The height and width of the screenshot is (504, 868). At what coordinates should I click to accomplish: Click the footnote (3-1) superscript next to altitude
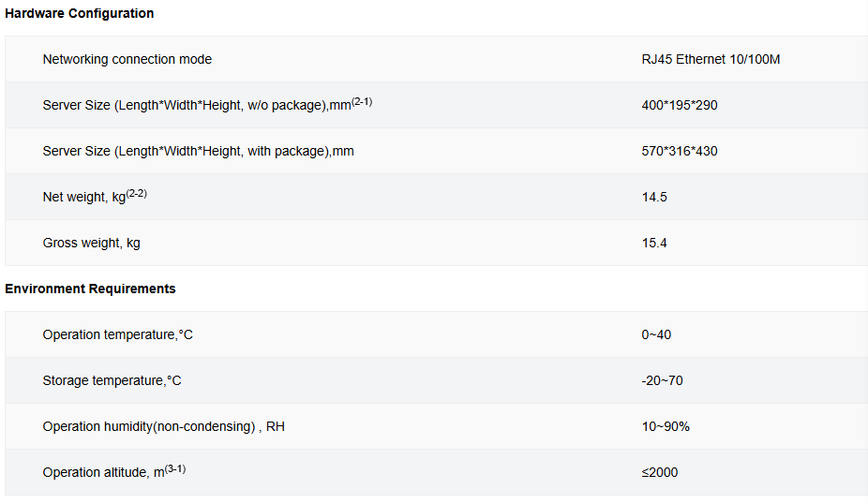pos(175,469)
